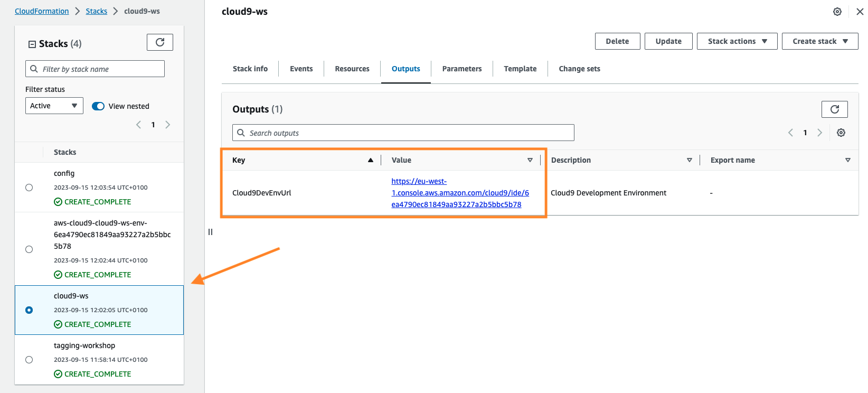Click the Search outputs field
Viewport: 868px width, 393px height.
tap(403, 133)
